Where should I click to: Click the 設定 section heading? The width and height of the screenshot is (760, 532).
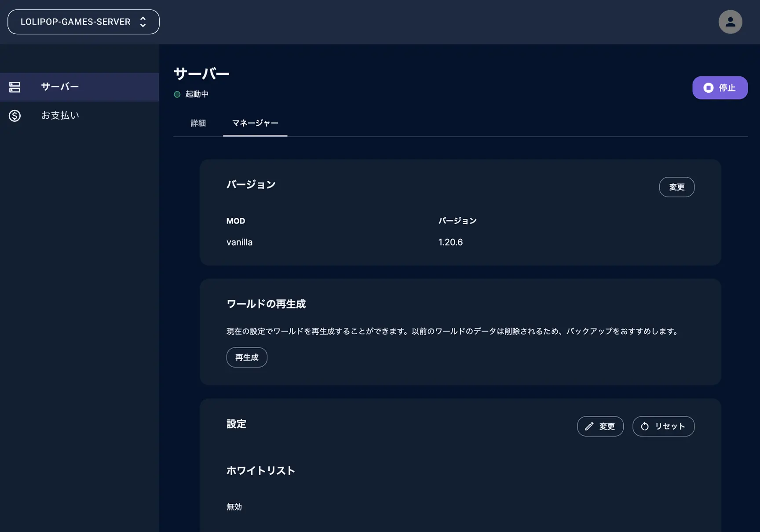(x=236, y=424)
